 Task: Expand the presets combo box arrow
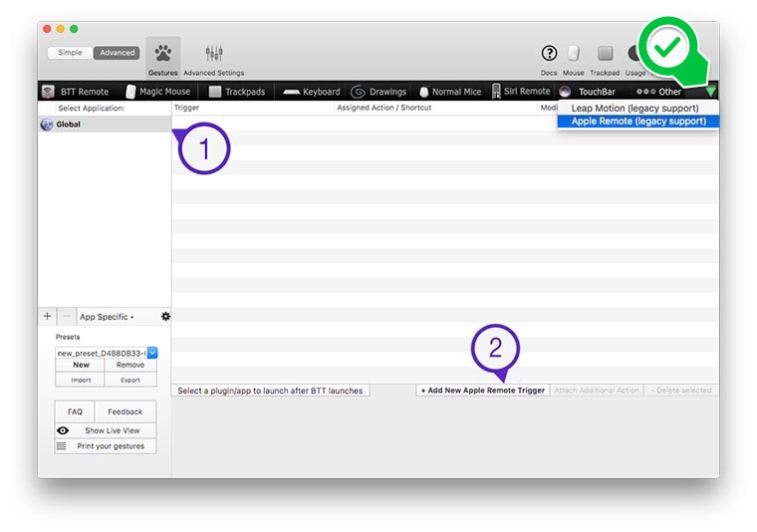152,353
